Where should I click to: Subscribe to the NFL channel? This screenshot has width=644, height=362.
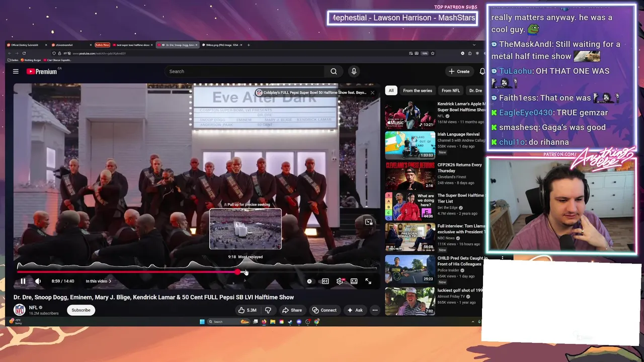(x=81, y=310)
